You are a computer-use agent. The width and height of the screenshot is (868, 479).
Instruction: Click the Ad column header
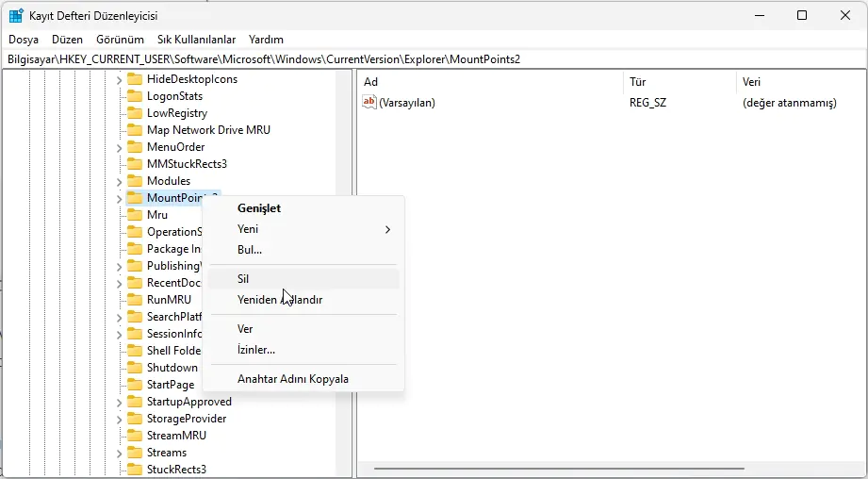point(371,82)
